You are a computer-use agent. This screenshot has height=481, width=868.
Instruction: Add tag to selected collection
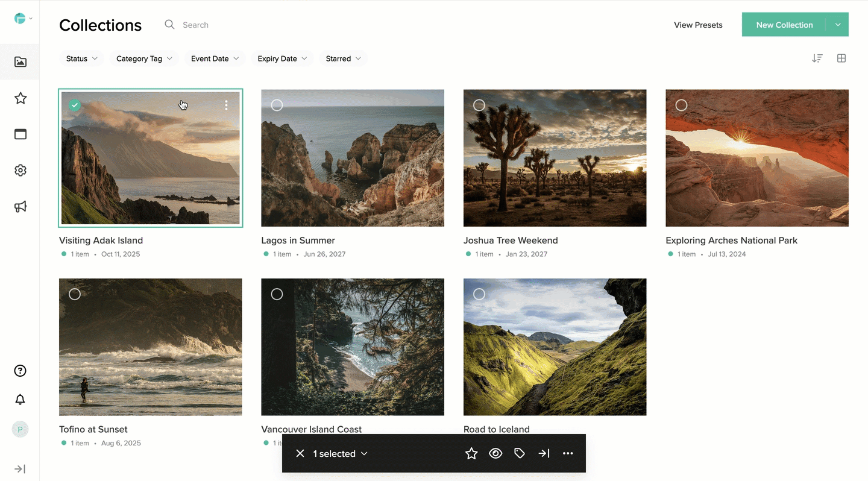tap(520, 453)
